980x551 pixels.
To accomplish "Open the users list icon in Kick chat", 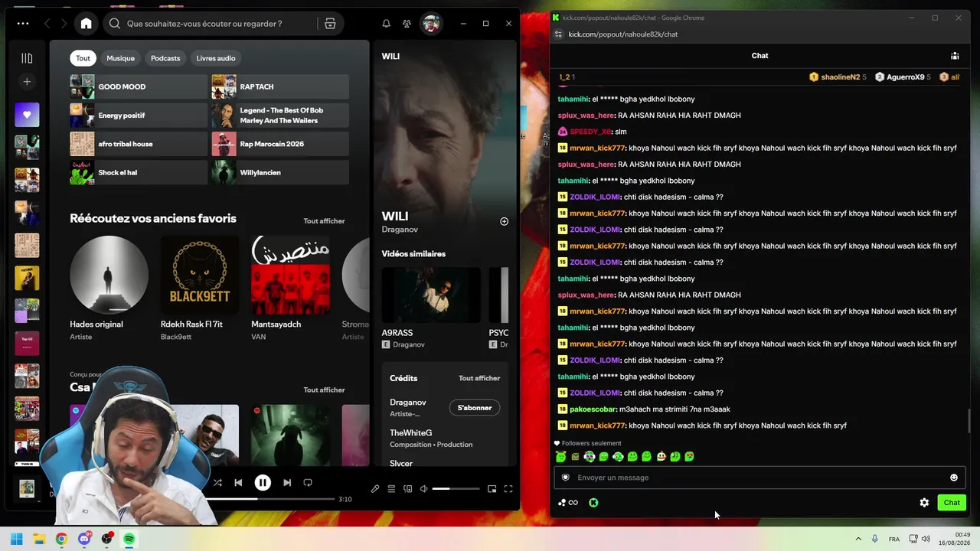I will pyautogui.click(x=955, y=56).
